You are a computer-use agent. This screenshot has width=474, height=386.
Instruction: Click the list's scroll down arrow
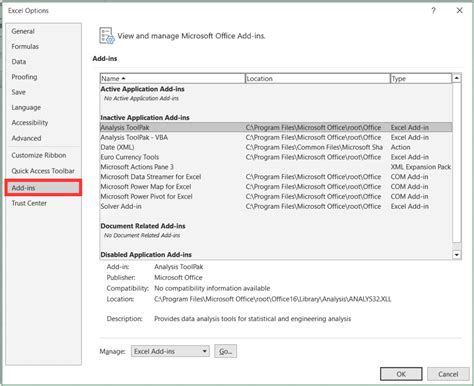point(456,255)
